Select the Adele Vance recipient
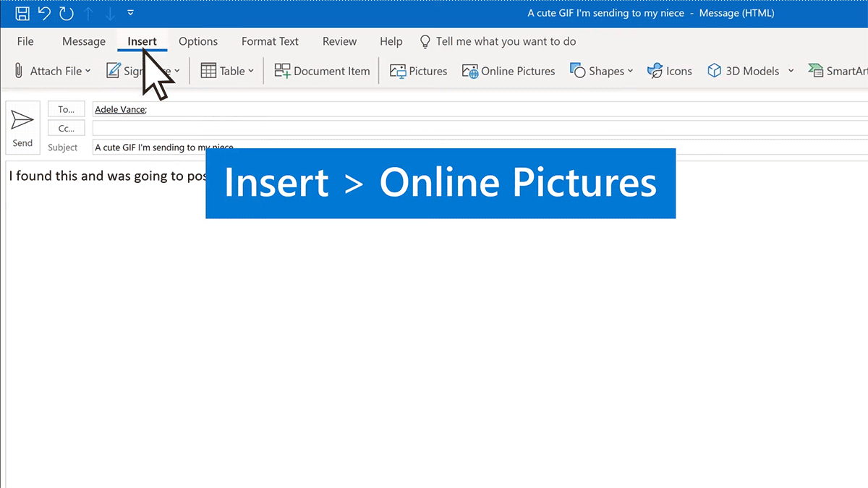Image resolution: width=868 pixels, height=488 pixels. [x=119, y=109]
